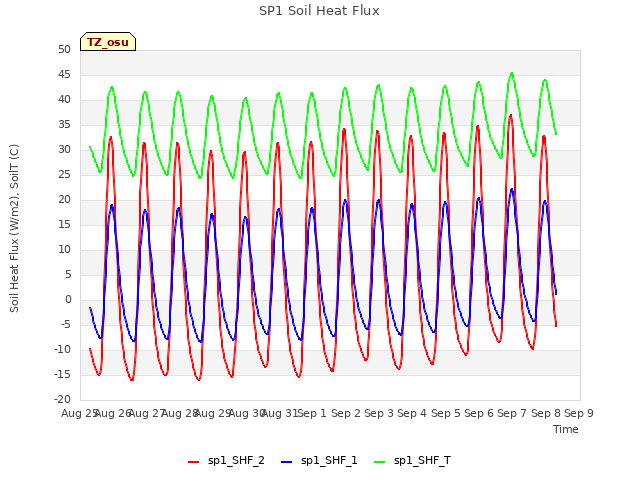Click the Sep 3 date tick label

pyautogui.click(x=379, y=413)
